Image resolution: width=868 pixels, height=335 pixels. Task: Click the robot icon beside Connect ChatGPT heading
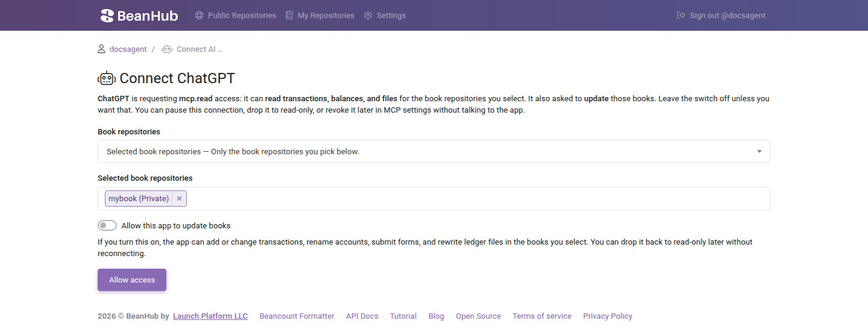click(x=107, y=78)
